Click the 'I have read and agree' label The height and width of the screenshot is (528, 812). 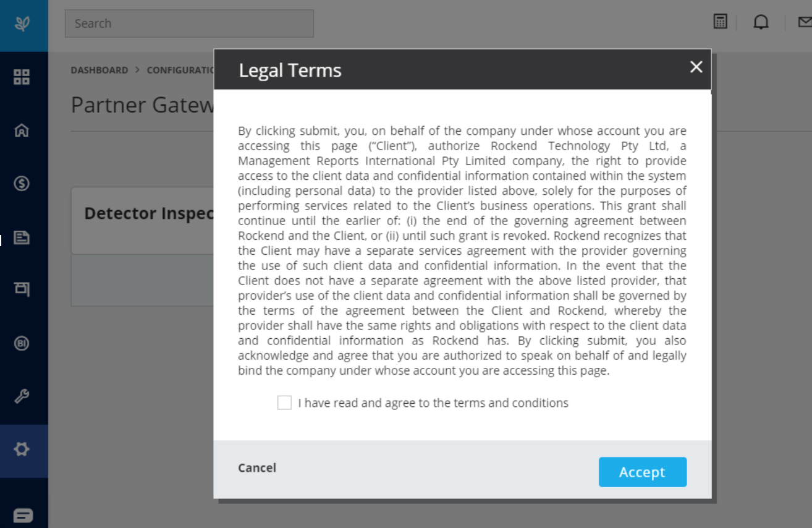click(x=433, y=403)
